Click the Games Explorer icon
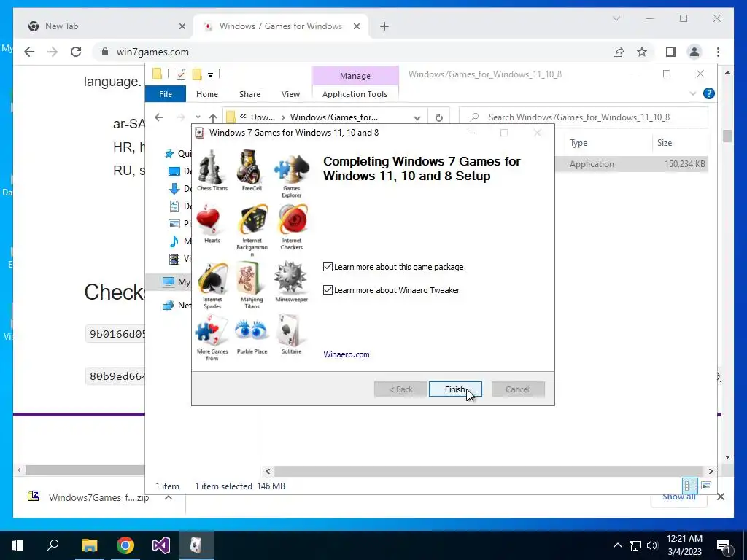The image size is (747, 560). tap(292, 169)
